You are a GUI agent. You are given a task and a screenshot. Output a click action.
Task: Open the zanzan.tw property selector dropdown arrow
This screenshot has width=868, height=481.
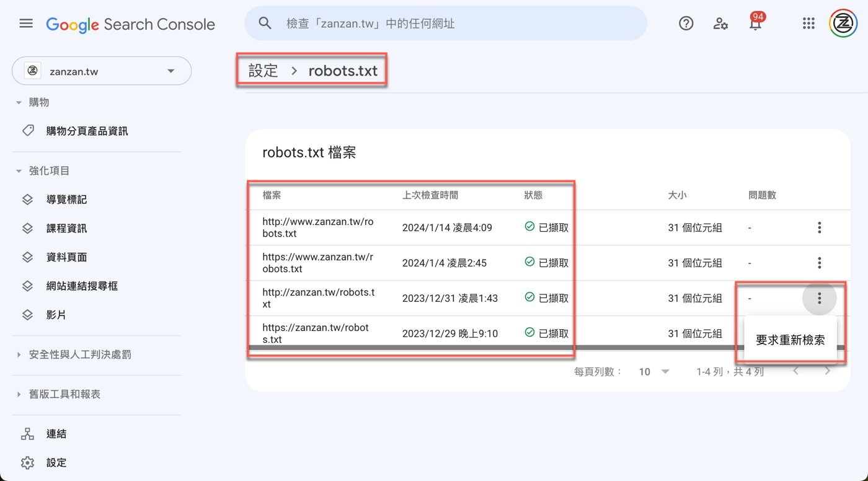tap(171, 71)
